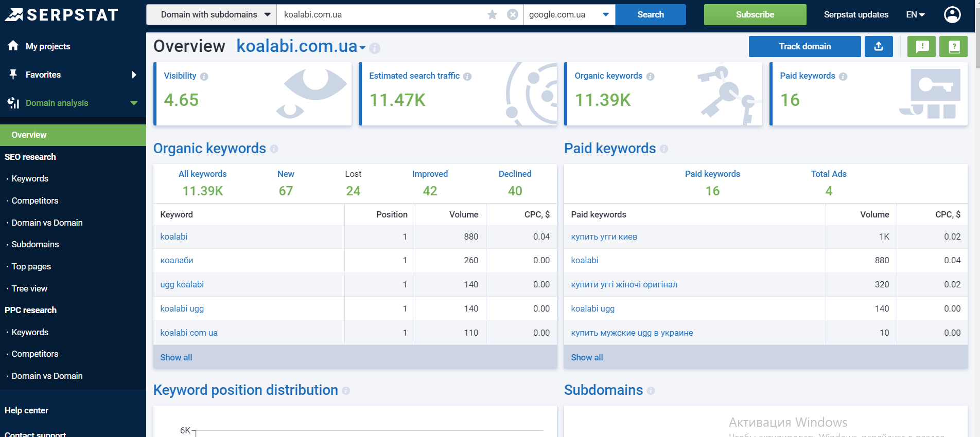This screenshot has height=437, width=980.
Task: Click the Organic keywords section heading
Action: [209, 149]
